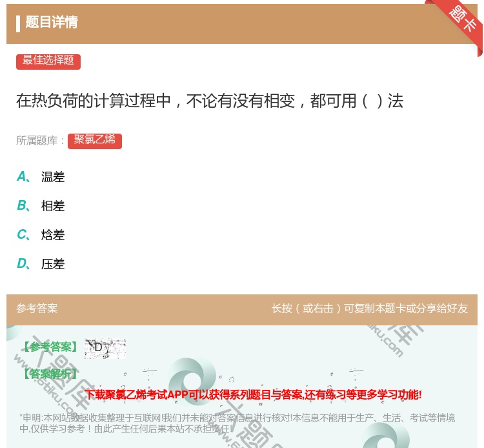Click the 最佳选择题 question type tag
This screenshot has width=484, height=448.
[x=48, y=61]
